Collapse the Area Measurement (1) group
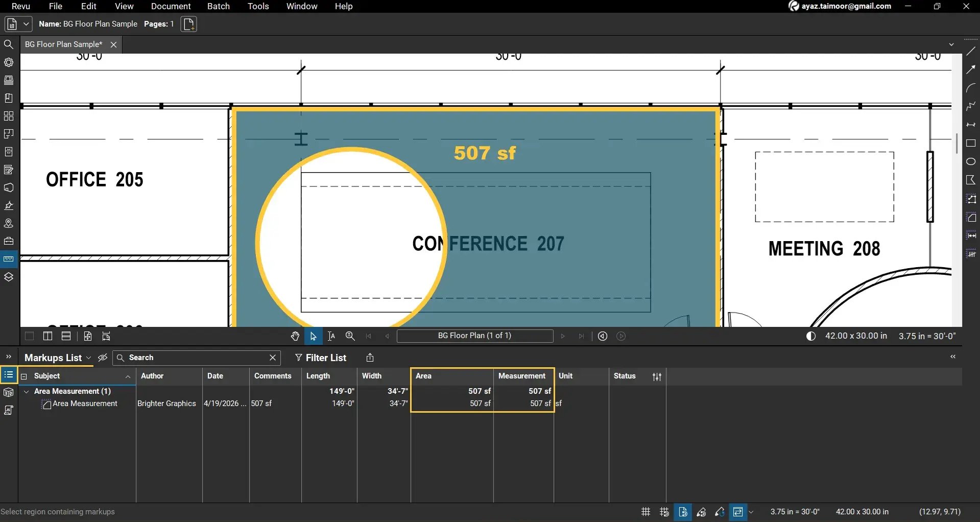Viewport: 980px width, 522px height. tap(27, 391)
